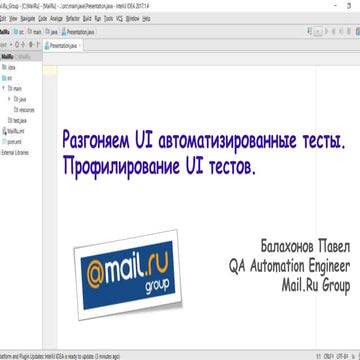Screen dimensions: 360x360
Task: Collapse the main folder node
Action: click(x=3, y=89)
